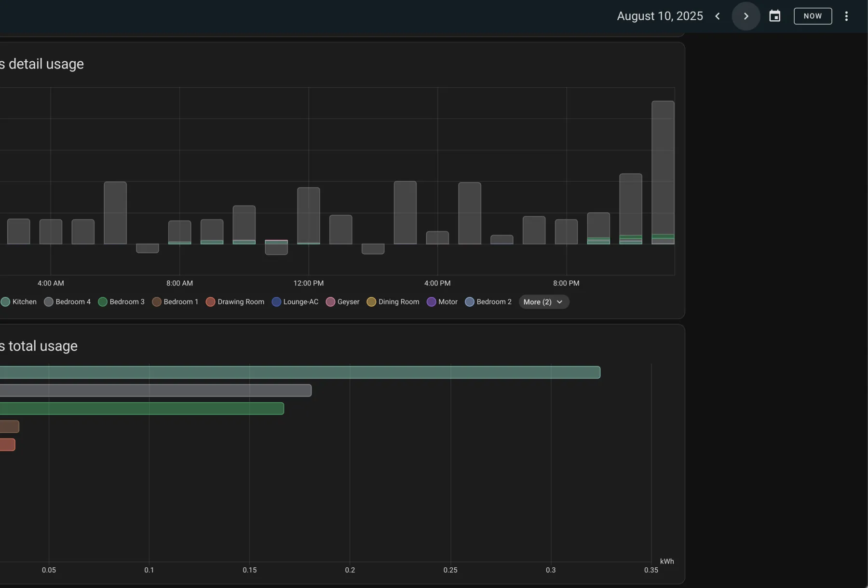Expand the More (2) legend dropdown
The height and width of the screenshot is (588, 868).
tap(543, 302)
